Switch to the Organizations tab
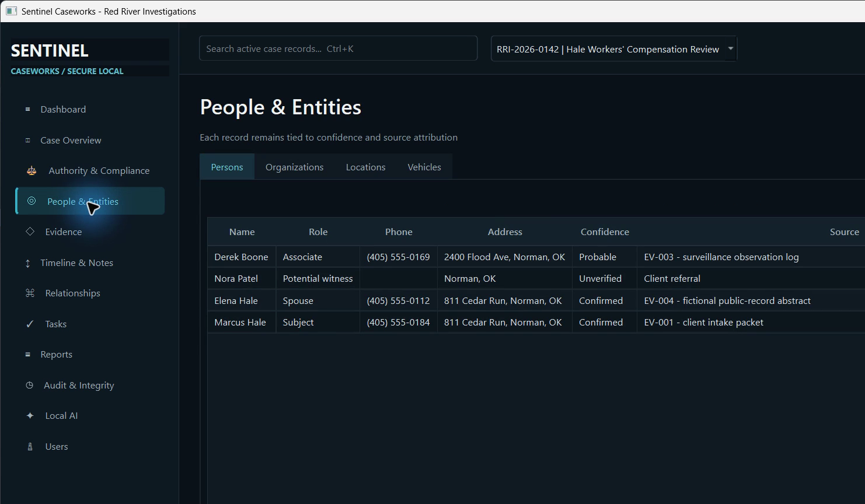This screenshot has width=865, height=504. [294, 167]
